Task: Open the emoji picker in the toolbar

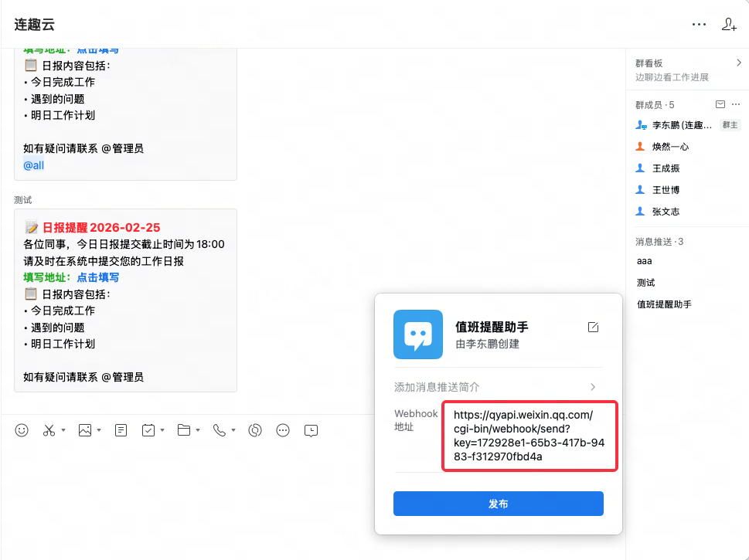Action: point(21,430)
